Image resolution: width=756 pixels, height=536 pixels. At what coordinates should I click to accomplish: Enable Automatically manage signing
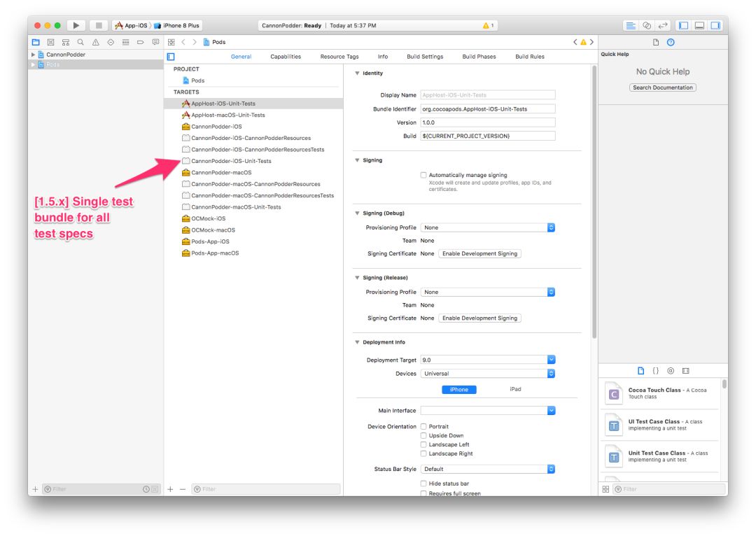tap(423, 175)
